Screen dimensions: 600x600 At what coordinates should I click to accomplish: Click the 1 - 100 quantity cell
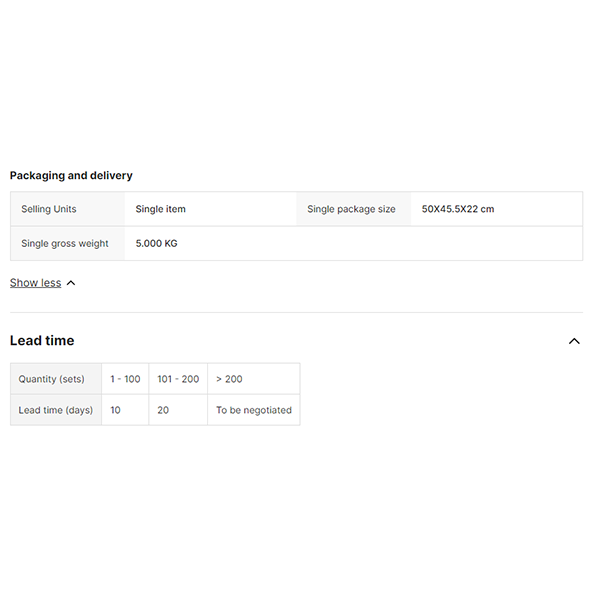click(x=125, y=379)
